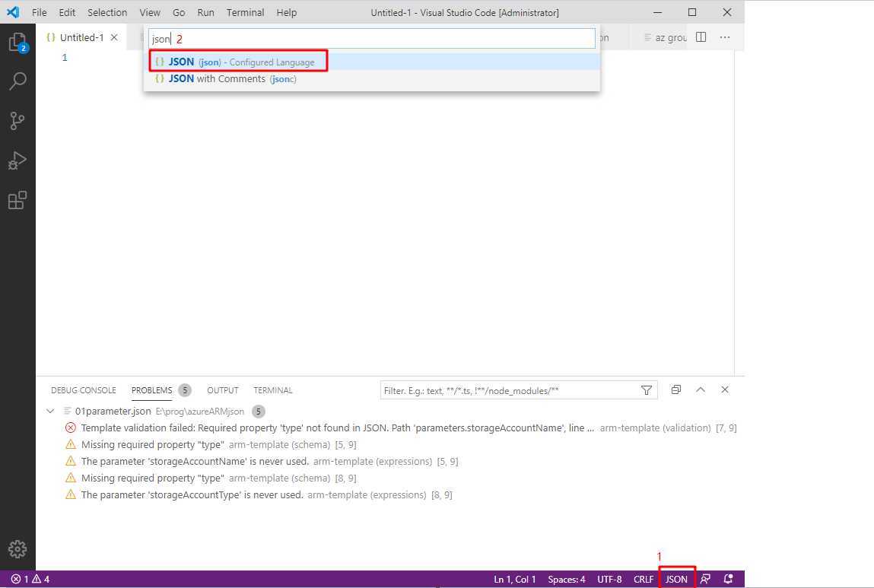Switch to the Output panel tab
Viewport: 874px width, 588px height.
point(222,390)
